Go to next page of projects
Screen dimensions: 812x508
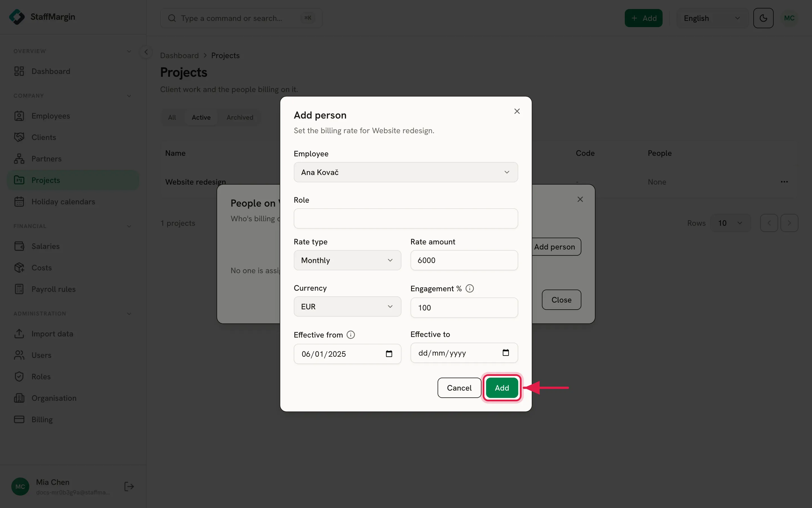pos(789,223)
